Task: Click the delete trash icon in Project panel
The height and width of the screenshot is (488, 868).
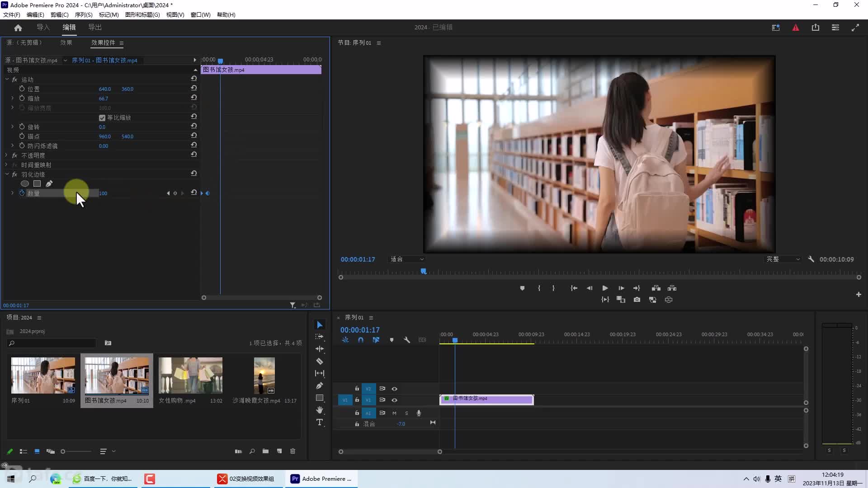Action: 292,451
